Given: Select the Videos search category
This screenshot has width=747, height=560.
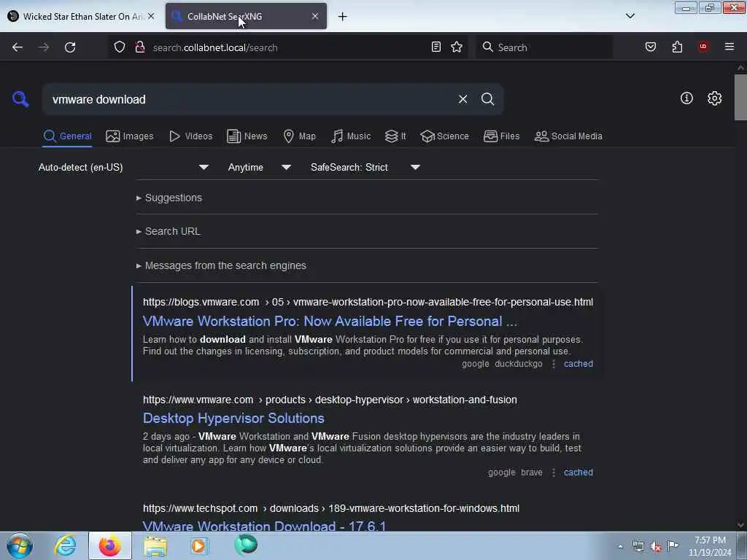Looking at the screenshot, I should (x=190, y=136).
